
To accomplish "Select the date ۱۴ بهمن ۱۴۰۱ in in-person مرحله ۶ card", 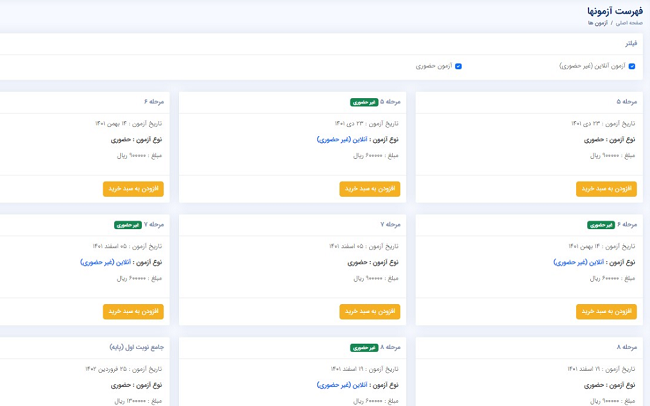I will 111,124.
